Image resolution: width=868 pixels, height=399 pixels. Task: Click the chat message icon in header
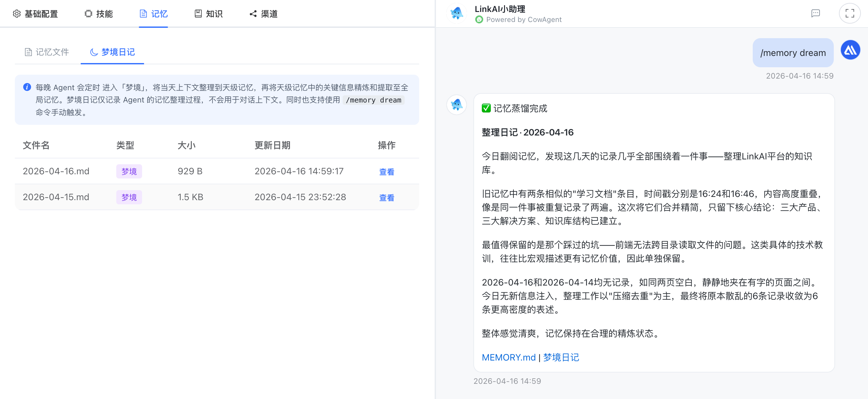[x=815, y=14]
